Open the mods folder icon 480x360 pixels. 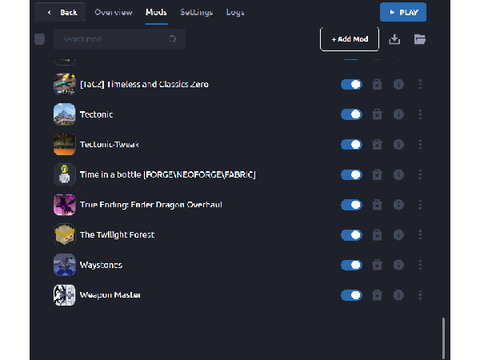click(420, 39)
